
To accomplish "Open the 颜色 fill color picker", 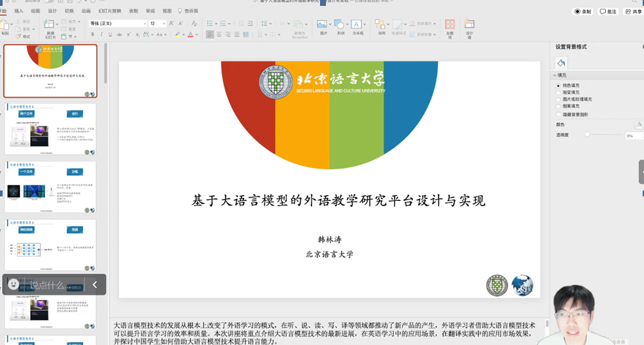I will click(x=639, y=125).
